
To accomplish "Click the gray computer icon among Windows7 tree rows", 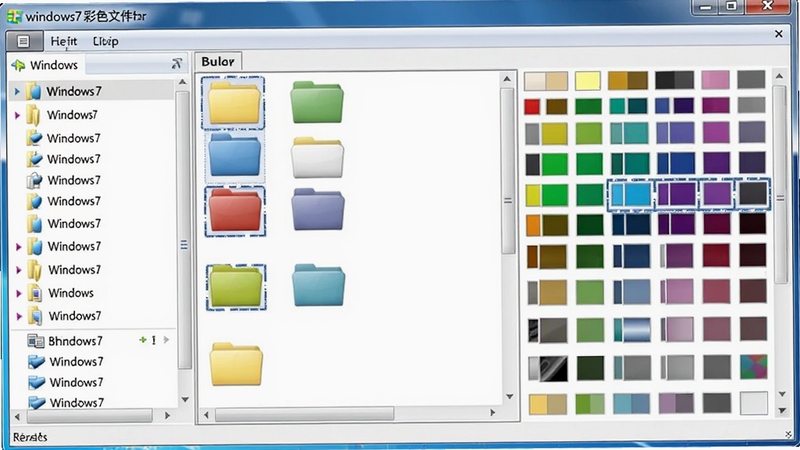I will click(34, 180).
